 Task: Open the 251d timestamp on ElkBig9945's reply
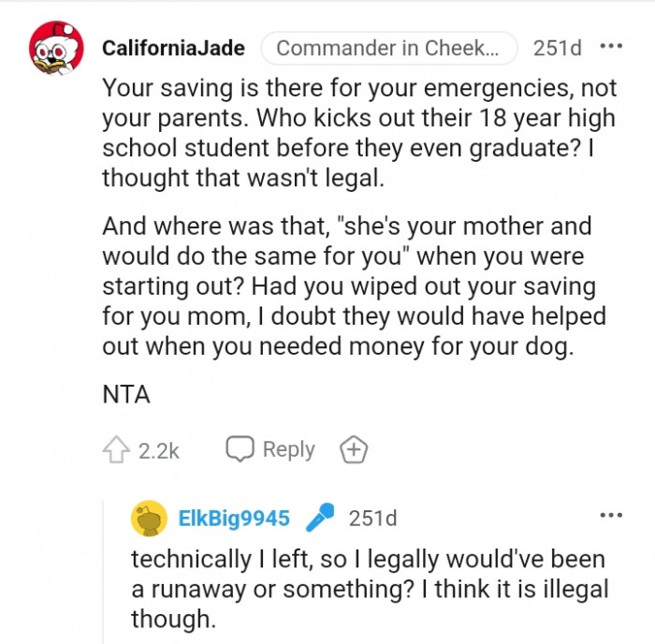372,518
